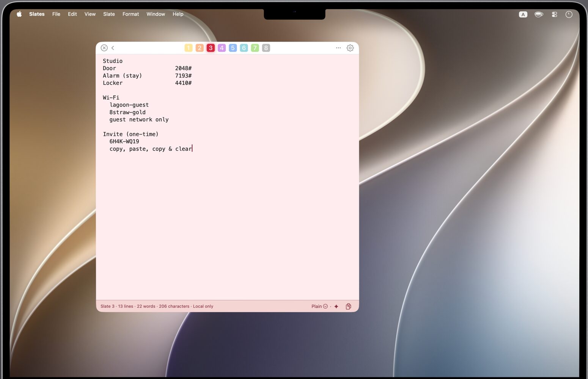Open the View menu
588x379 pixels.
pos(90,14)
